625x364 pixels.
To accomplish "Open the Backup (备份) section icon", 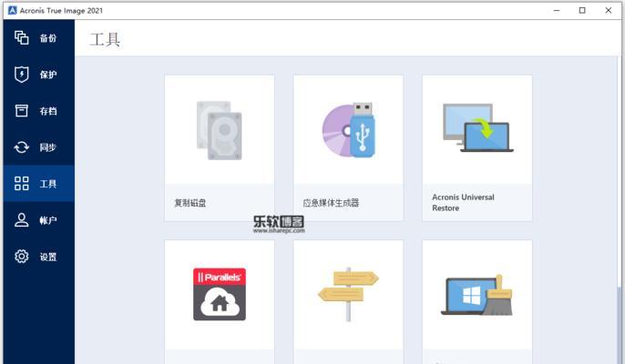I will coord(22,38).
